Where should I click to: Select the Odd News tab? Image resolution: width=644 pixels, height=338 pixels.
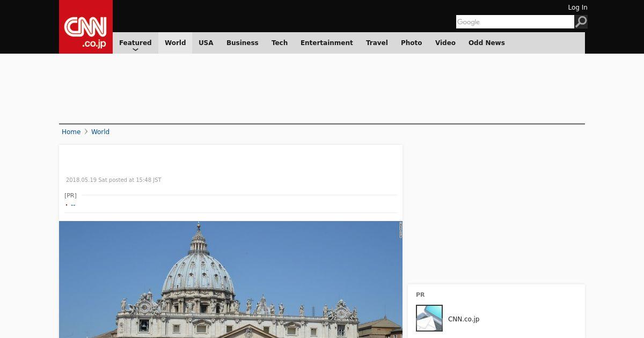(487, 43)
